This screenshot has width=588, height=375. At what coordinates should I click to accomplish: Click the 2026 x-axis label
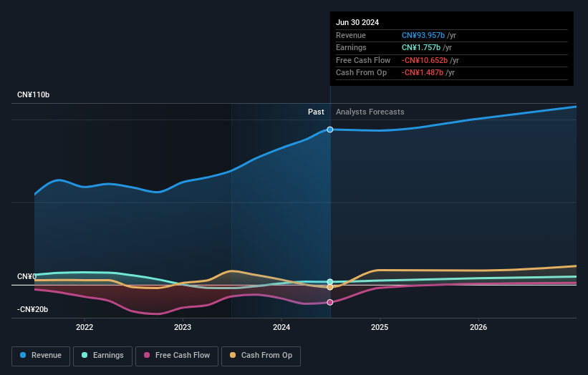(478, 327)
